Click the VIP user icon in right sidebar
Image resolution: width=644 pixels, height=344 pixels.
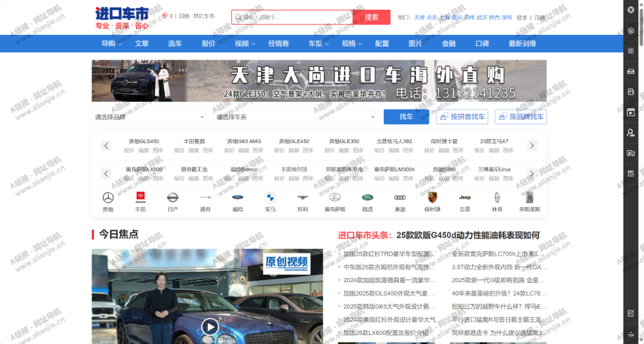[x=631, y=133]
